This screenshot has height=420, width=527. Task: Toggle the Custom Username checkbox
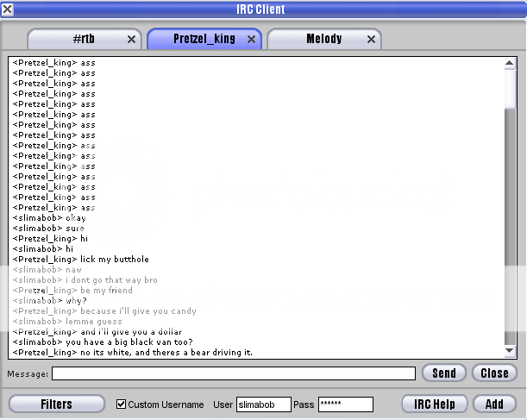(121, 404)
